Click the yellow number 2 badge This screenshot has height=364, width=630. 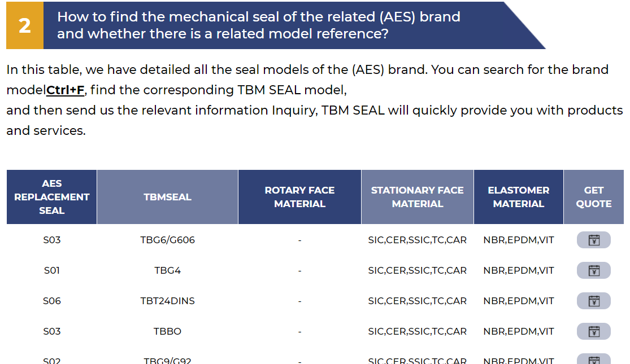click(x=25, y=25)
